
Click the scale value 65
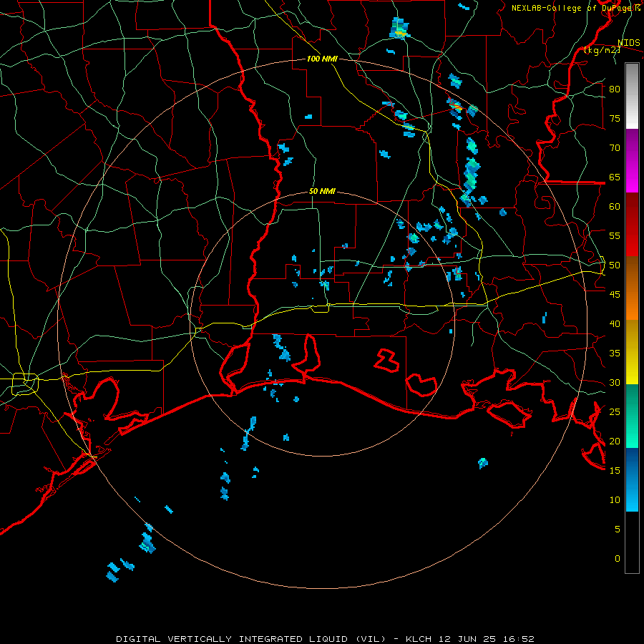tap(615, 177)
